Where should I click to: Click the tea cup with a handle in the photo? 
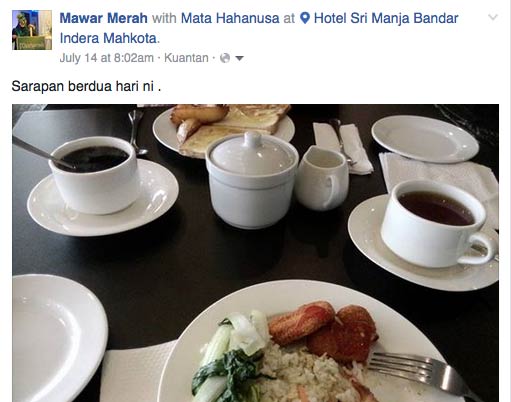[x=437, y=224]
